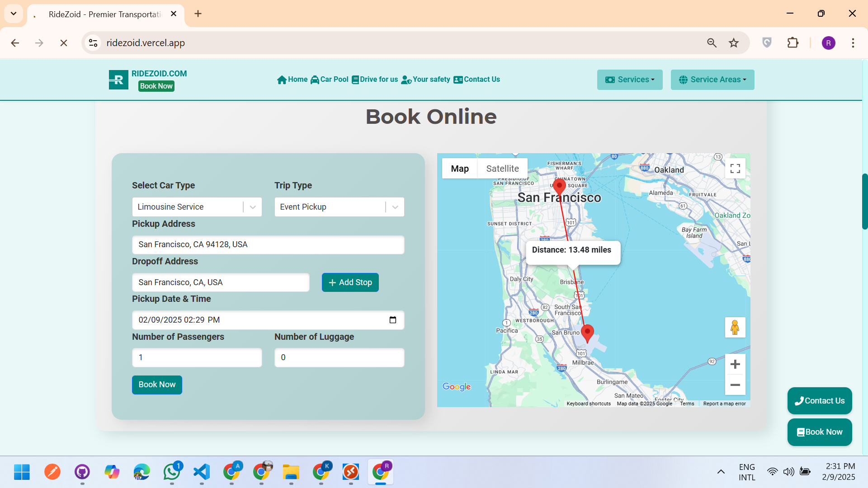The image size is (868, 488).
Task: Toggle map fullscreen view
Action: pos(735,169)
